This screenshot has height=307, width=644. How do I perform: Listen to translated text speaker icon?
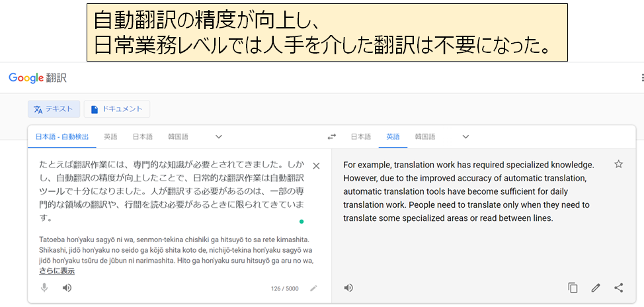click(348, 288)
